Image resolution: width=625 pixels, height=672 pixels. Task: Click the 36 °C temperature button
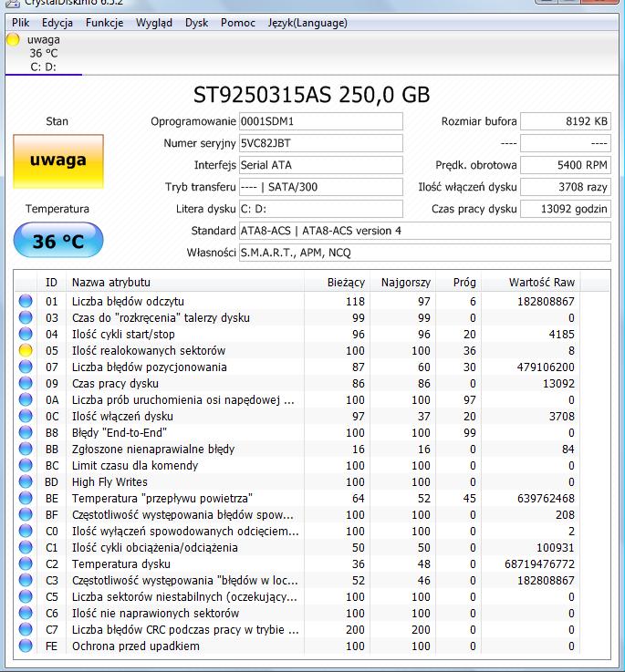[x=58, y=240]
